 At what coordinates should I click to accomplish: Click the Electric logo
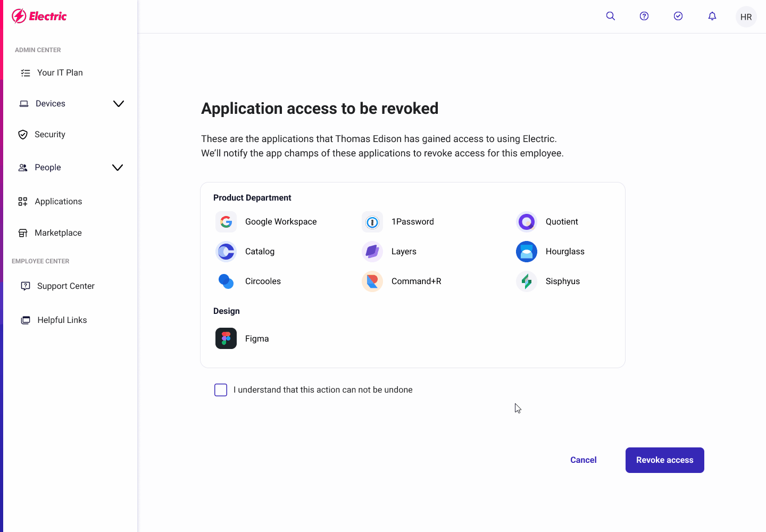[39, 16]
